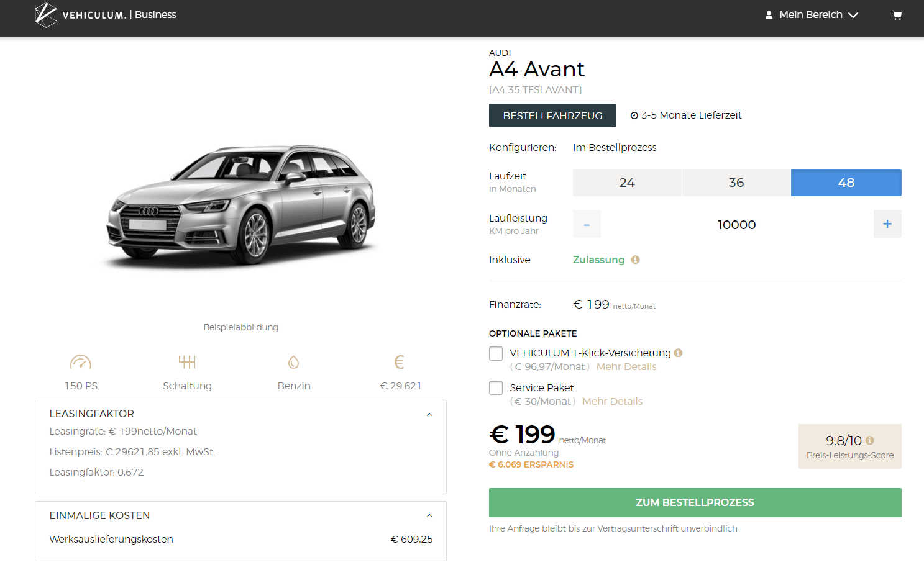Click the Vehiculum logo icon

(45, 15)
